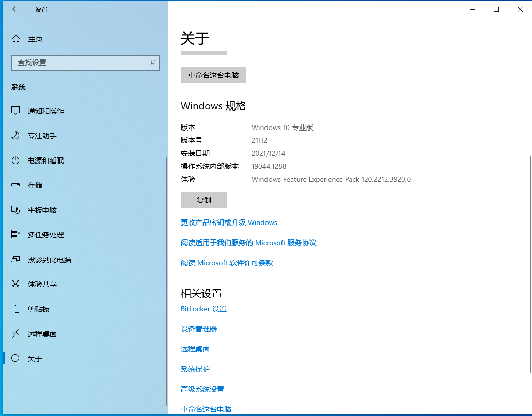
Task: Click the Windows 规格 heading
Action: [213, 106]
